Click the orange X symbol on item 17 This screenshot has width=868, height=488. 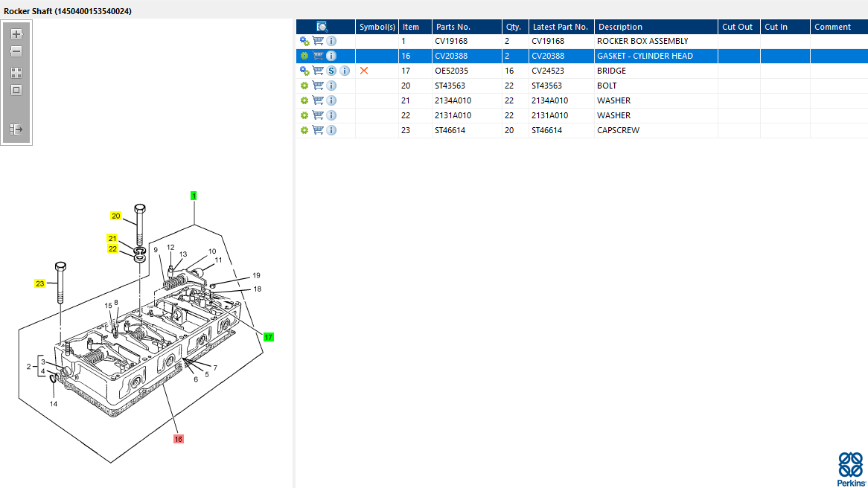pos(364,71)
